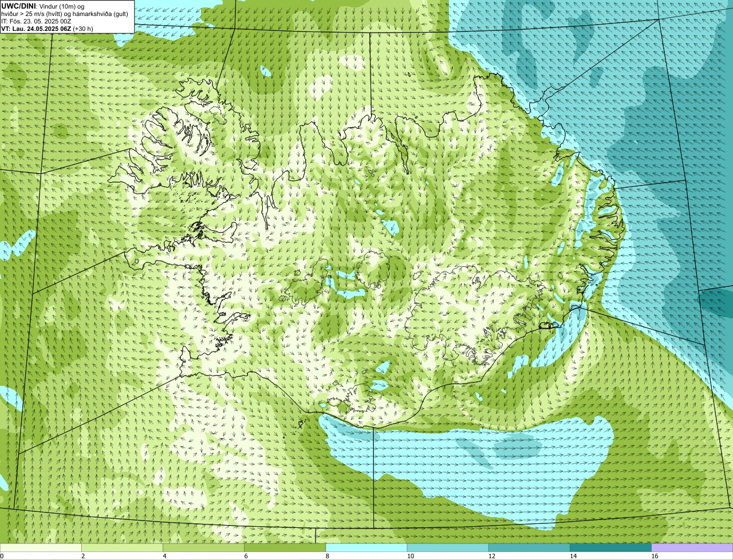Select the 10–12 cyan legend swatch
733x560 pixels.
[448, 547]
